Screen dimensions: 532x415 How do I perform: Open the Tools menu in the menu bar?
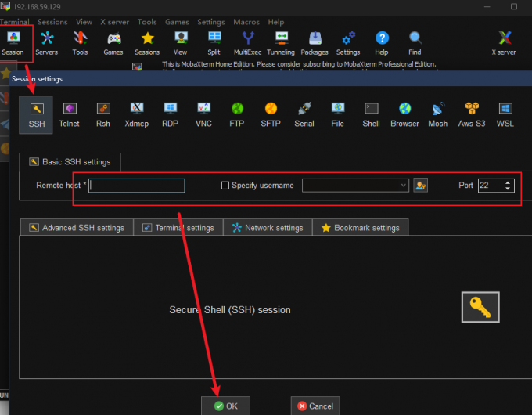click(147, 22)
